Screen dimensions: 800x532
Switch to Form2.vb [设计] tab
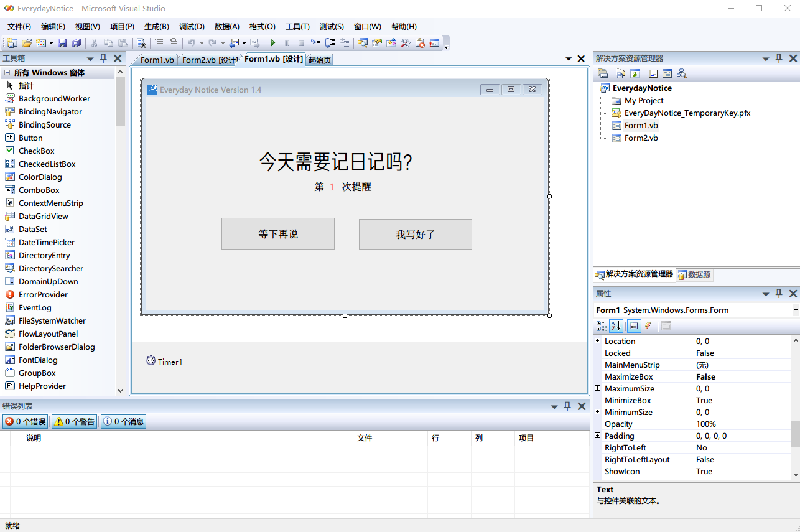point(209,60)
